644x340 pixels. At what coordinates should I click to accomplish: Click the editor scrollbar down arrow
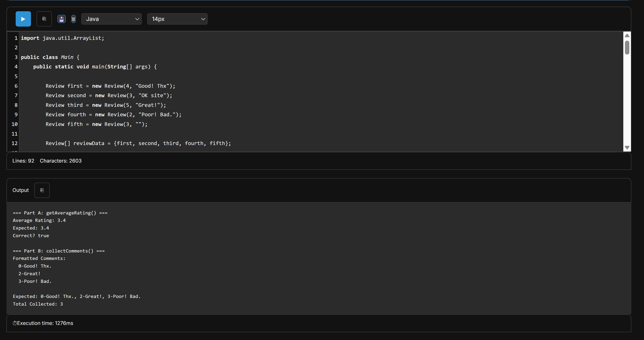[x=627, y=147]
